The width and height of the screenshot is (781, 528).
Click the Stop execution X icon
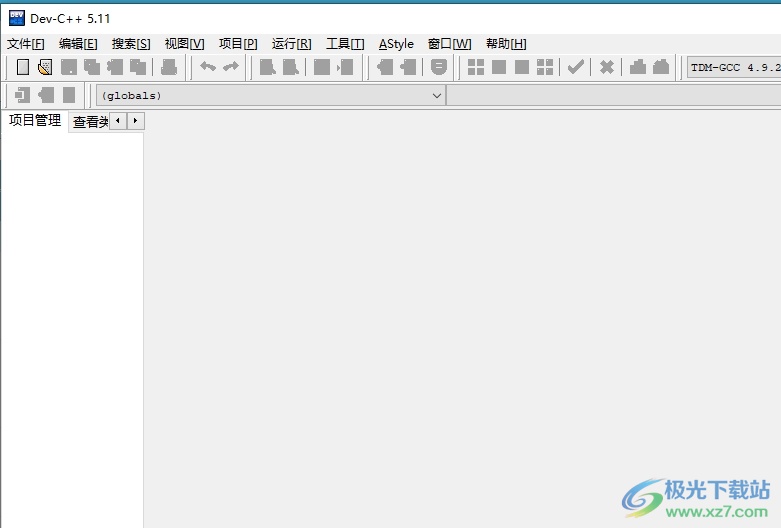pyautogui.click(x=607, y=67)
